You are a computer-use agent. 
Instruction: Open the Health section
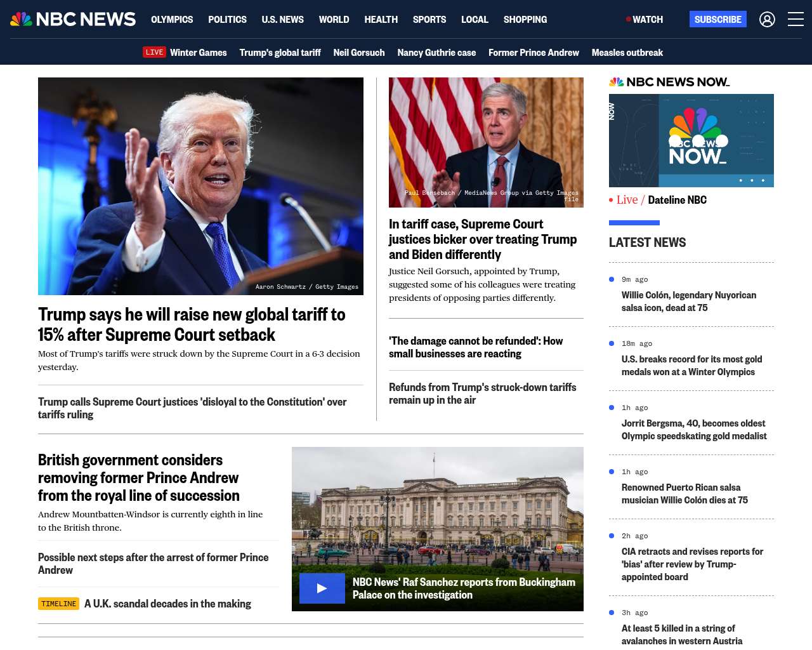pyautogui.click(x=381, y=20)
